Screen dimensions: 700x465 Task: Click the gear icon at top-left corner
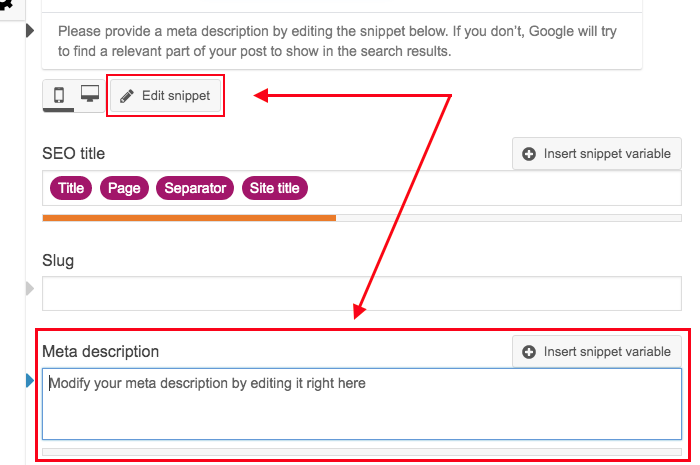[5, 5]
